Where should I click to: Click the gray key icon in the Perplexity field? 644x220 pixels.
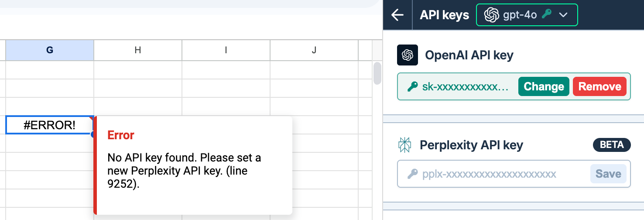point(412,174)
